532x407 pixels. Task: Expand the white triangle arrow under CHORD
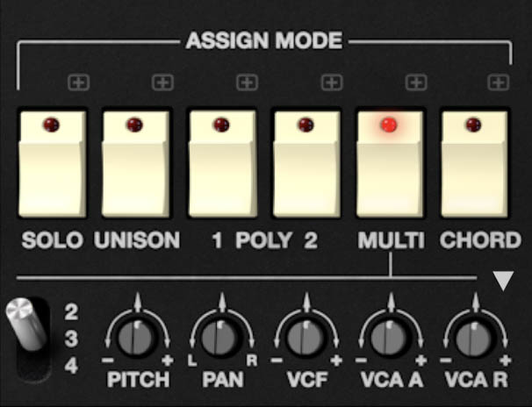pos(503,281)
